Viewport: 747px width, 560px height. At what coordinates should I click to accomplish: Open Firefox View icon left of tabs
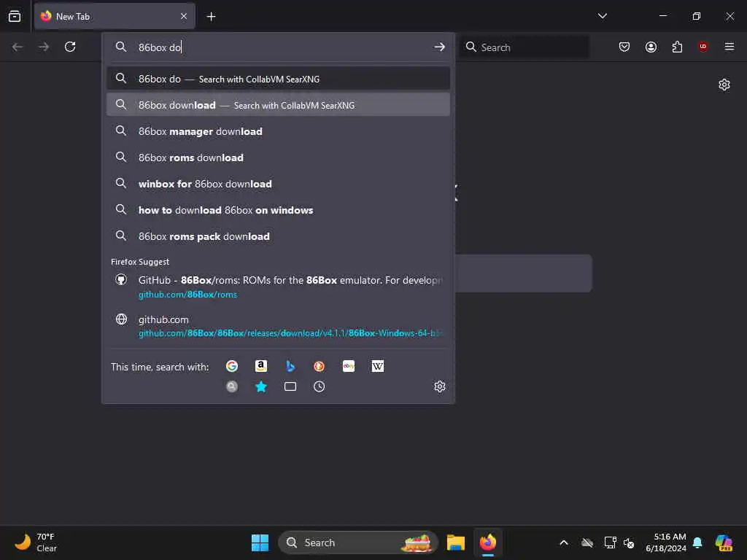15,16
